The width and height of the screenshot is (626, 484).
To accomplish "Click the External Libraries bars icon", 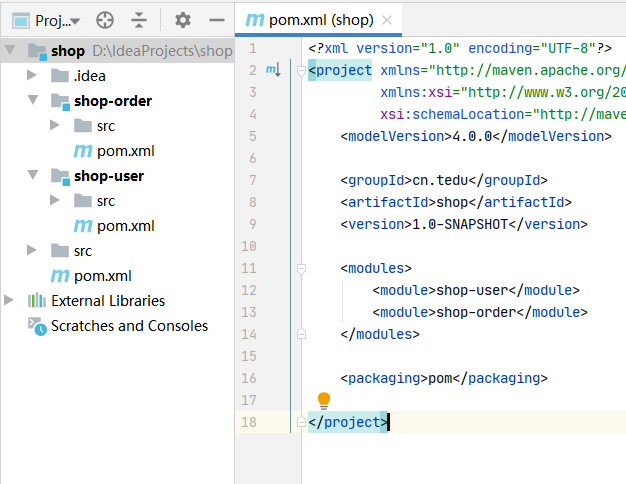I will pos(37,300).
